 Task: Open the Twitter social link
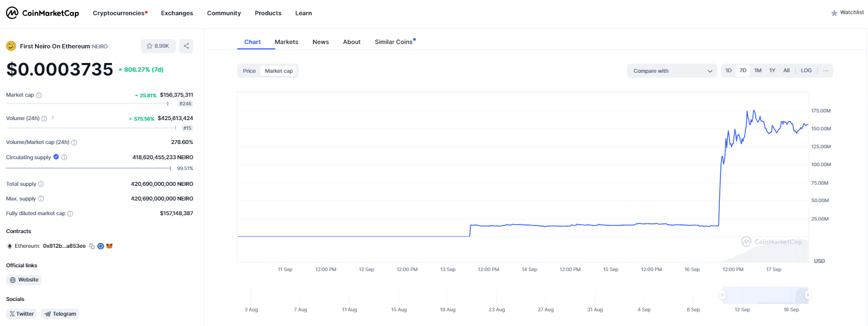21,314
